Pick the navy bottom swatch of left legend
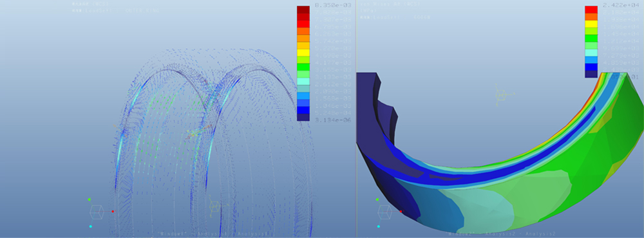Image resolution: width=644 pixels, height=238 pixels. (303, 117)
